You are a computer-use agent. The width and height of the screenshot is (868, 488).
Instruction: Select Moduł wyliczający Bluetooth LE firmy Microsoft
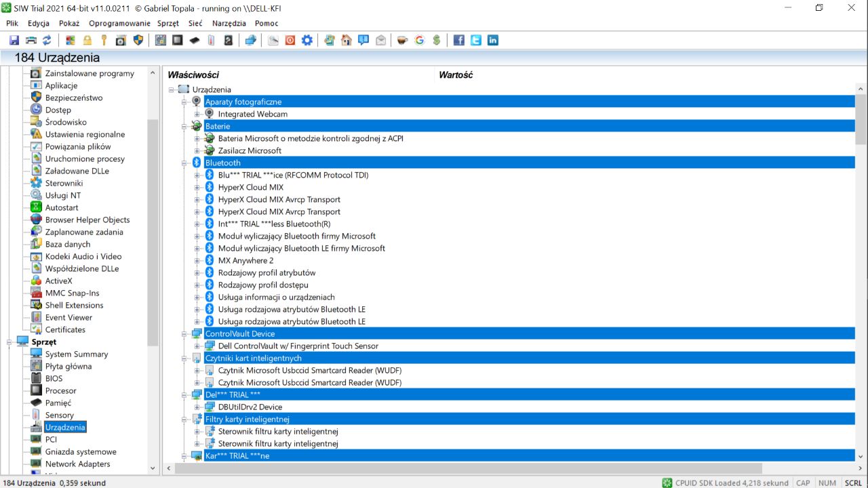(302, 248)
